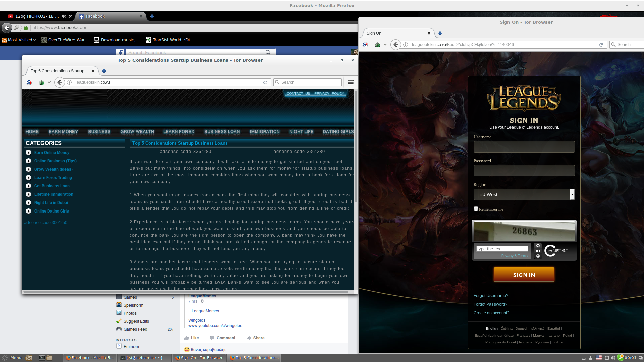Open the file manager folder in the panel
The width and height of the screenshot is (644, 362).
click(x=49, y=358)
